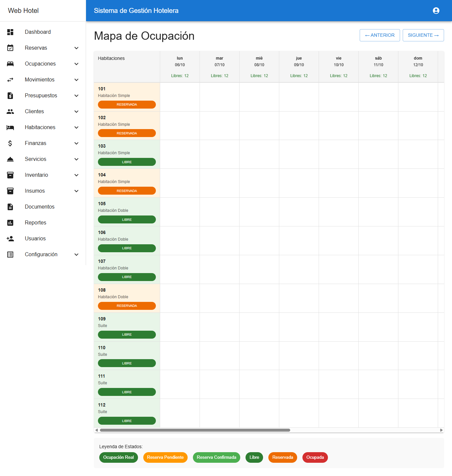Click the Reservas calendar icon

10,48
